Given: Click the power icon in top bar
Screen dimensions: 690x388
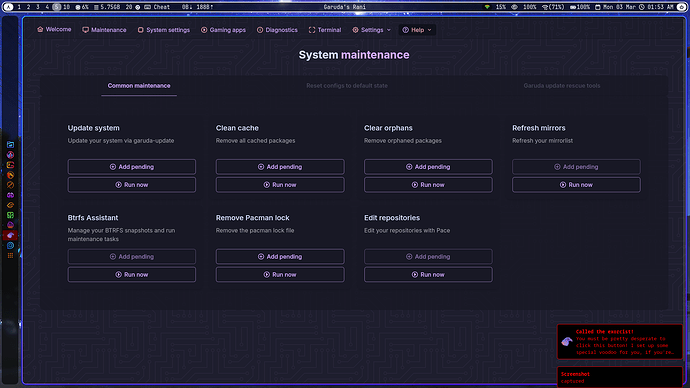Looking at the screenshot, I should point(682,7).
